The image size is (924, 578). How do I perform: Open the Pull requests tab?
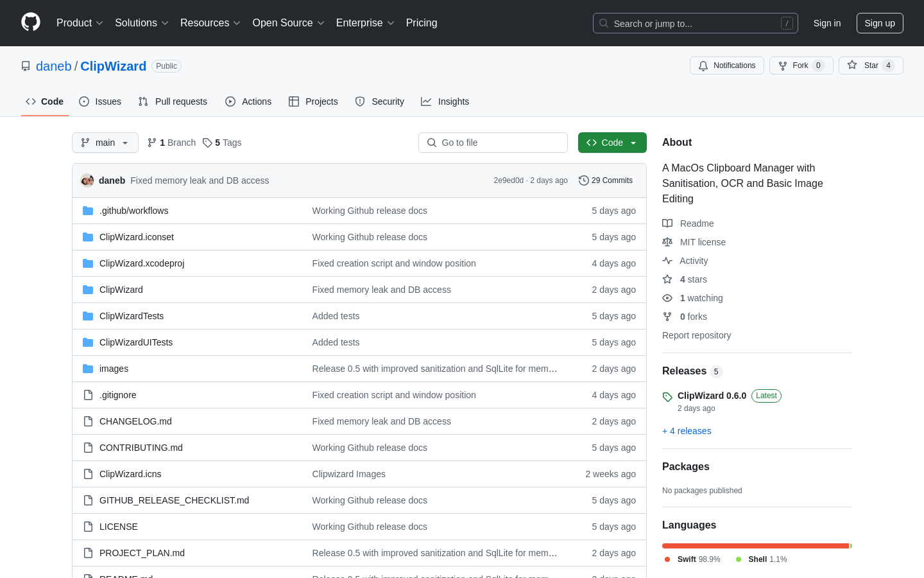[173, 101]
